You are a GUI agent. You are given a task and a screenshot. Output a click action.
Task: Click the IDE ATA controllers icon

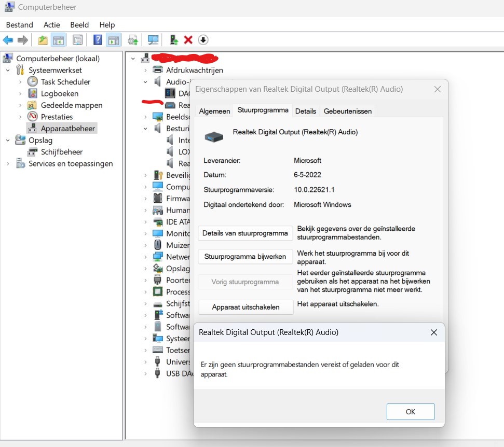[157, 221]
